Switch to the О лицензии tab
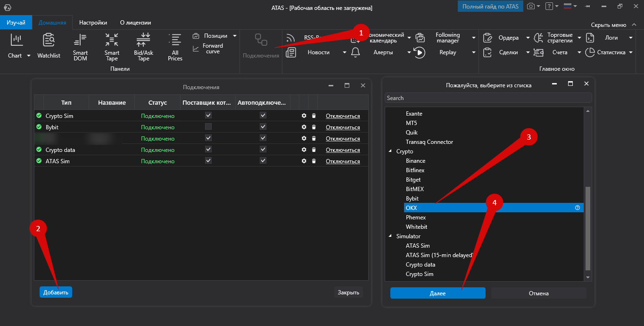Viewport: 644px width, 326px height. pos(136,23)
